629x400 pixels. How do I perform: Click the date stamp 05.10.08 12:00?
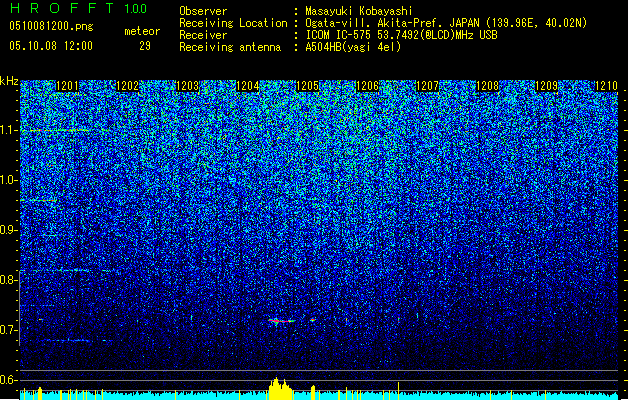coord(51,46)
